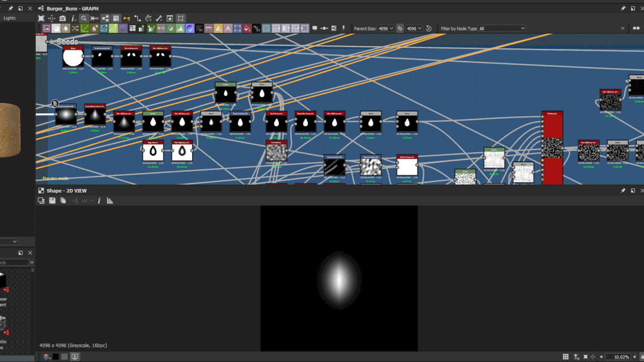The height and width of the screenshot is (362, 644).
Task: Copy 2D view image to clipboard icon
Action: (63, 201)
